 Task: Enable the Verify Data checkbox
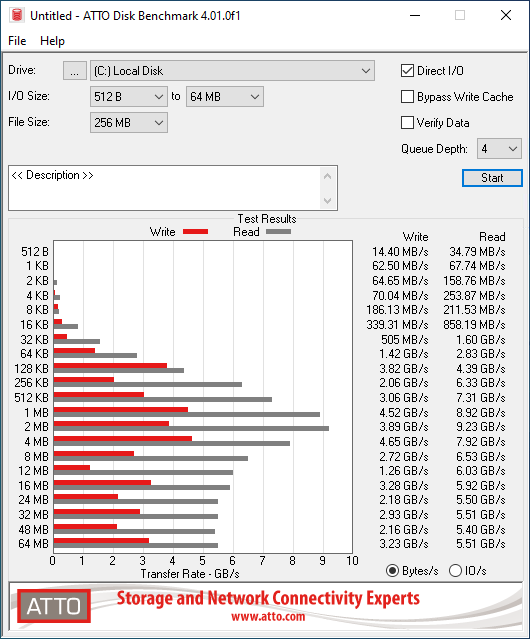click(x=407, y=123)
